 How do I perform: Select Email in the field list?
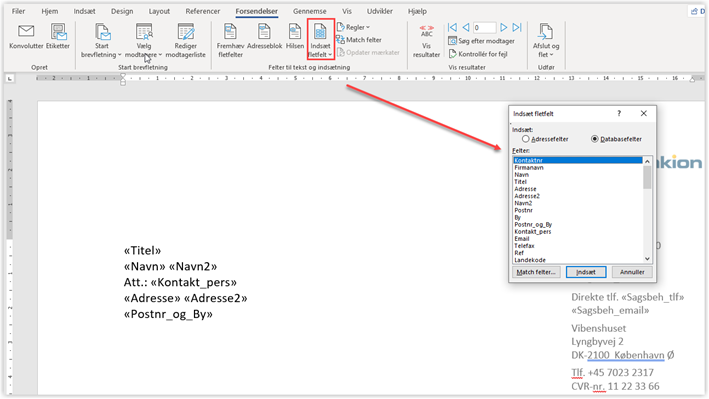577,239
